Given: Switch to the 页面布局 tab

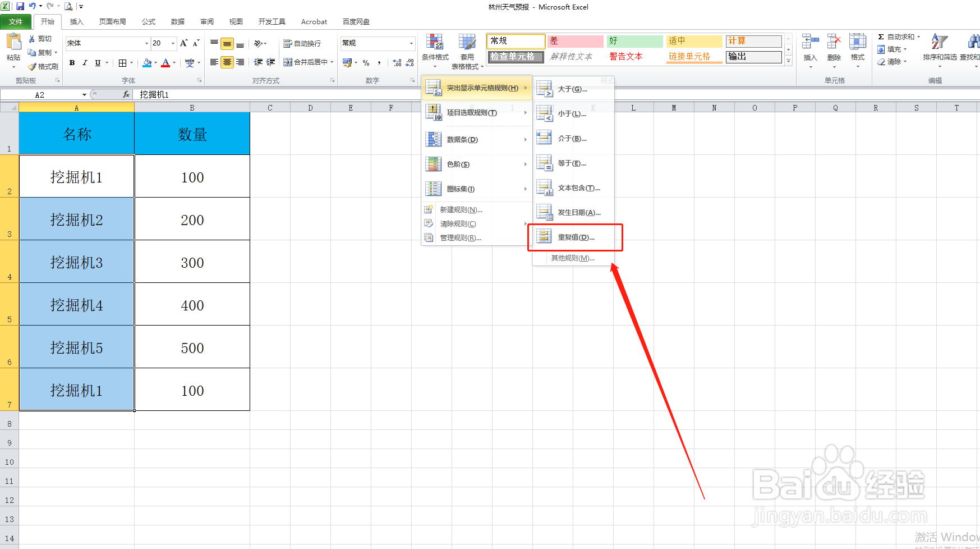Looking at the screenshot, I should tap(113, 22).
